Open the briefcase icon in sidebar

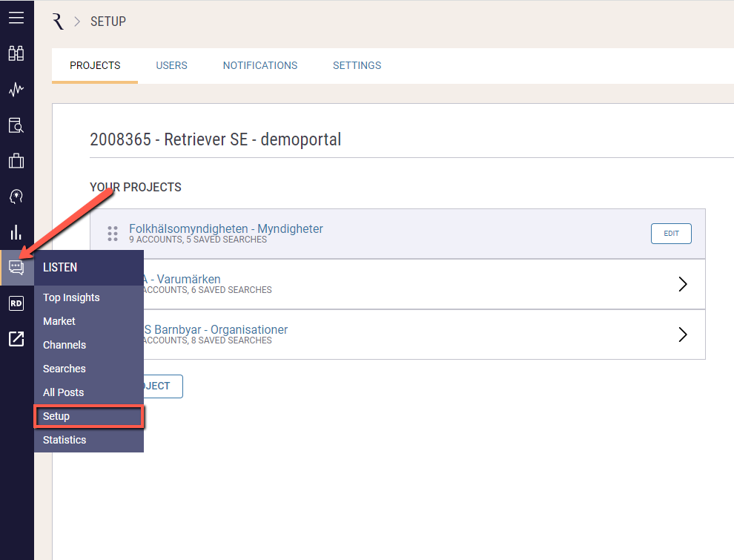[16, 161]
